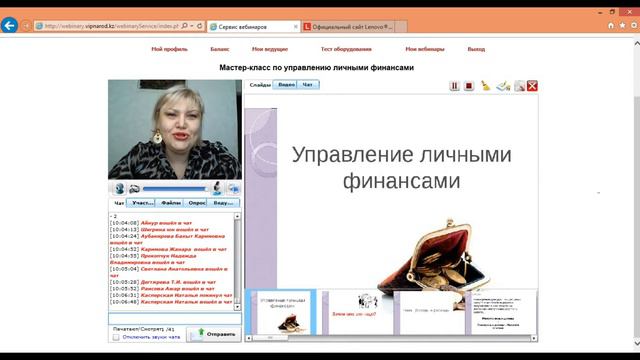Switch to the Официальный сайт Lenovo browser tab
Viewport: 640px width, 360px height.
(348, 27)
